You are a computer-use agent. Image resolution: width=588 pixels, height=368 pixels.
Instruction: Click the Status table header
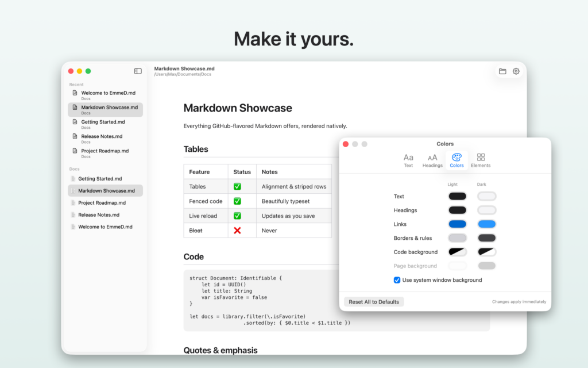click(x=242, y=172)
